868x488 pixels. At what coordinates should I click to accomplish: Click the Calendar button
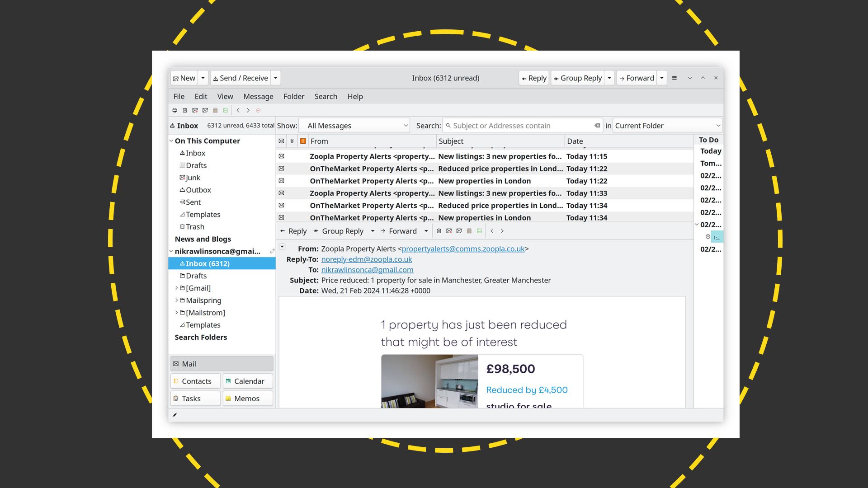pos(248,381)
